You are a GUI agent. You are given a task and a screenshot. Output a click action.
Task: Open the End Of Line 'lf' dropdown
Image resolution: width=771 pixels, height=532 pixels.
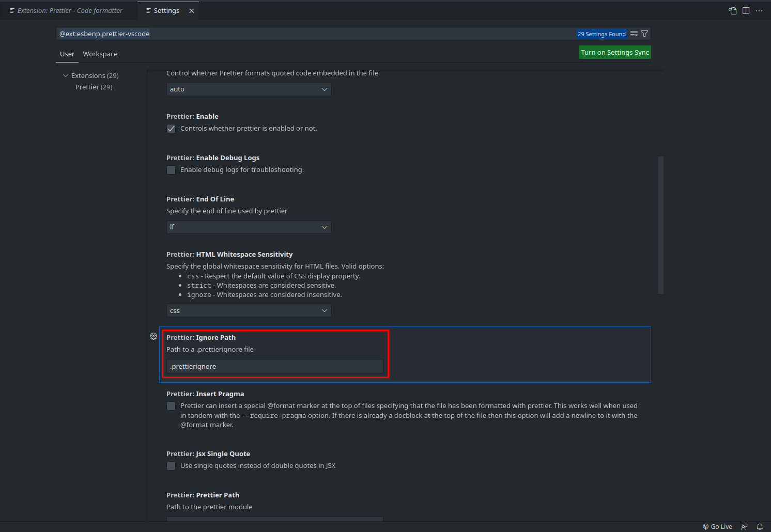(249, 227)
